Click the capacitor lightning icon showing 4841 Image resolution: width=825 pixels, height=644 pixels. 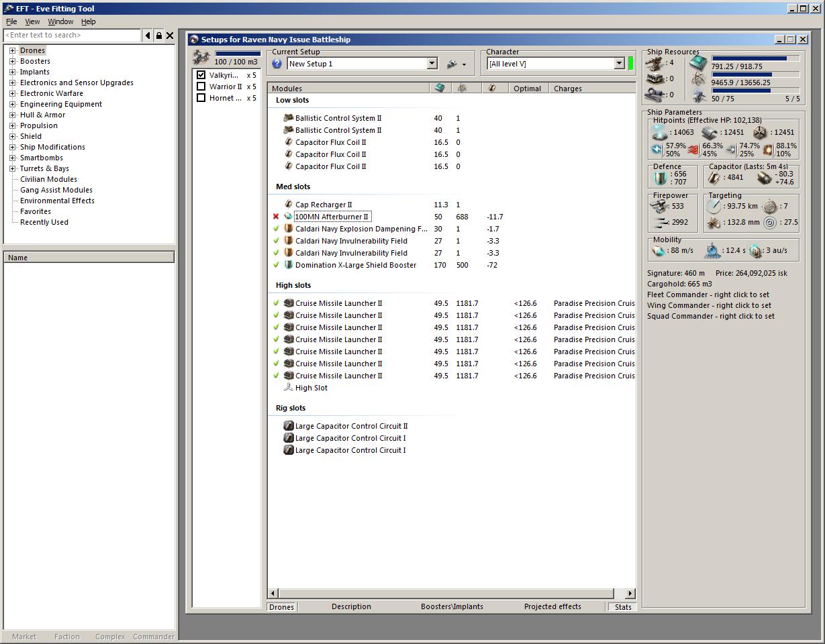click(714, 178)
